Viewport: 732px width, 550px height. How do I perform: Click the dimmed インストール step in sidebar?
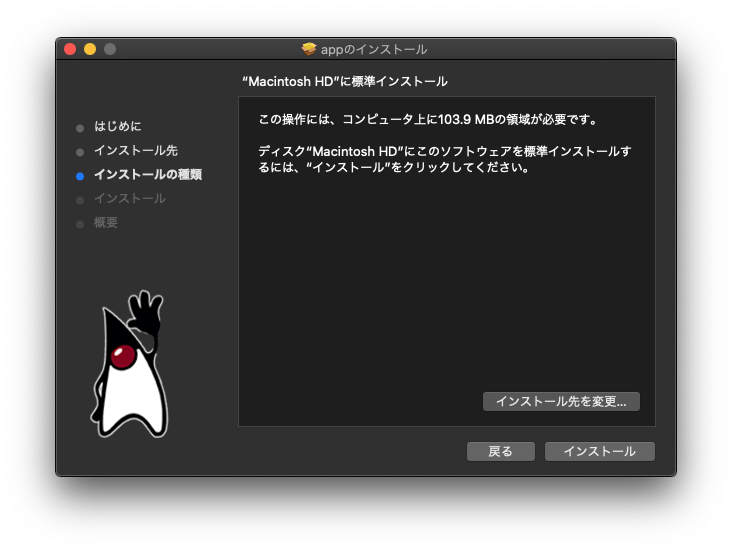tap(130, 199)
